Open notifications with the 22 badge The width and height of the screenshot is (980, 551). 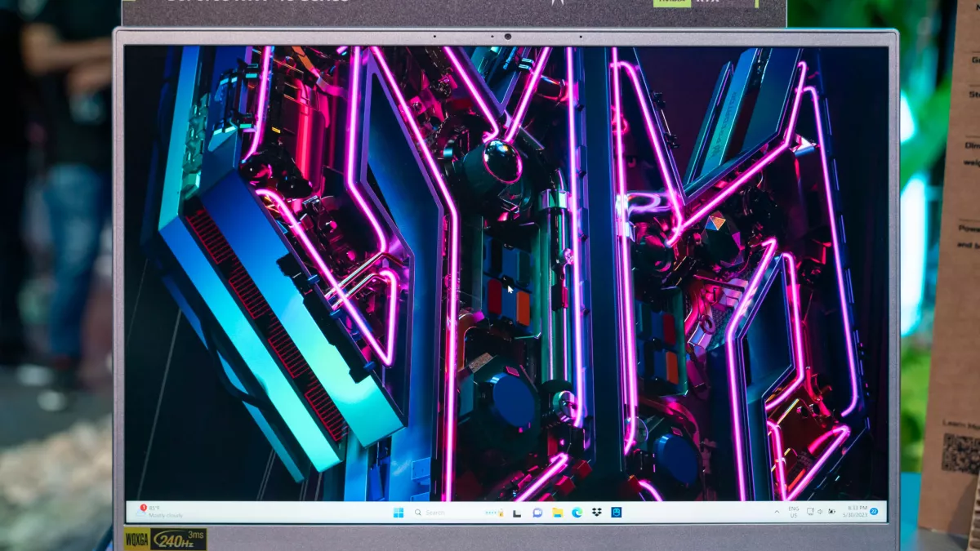point(874,512)
